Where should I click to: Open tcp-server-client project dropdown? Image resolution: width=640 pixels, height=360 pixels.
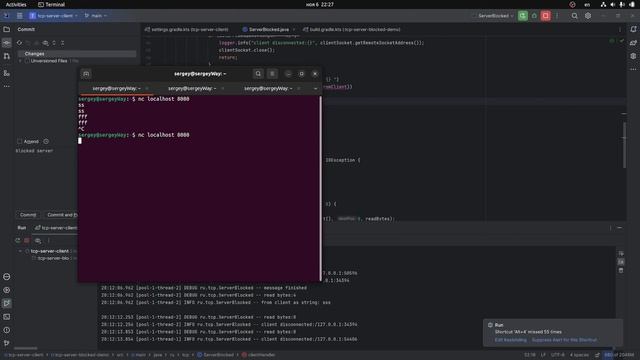pyautogui.click(x=53, y=16)
